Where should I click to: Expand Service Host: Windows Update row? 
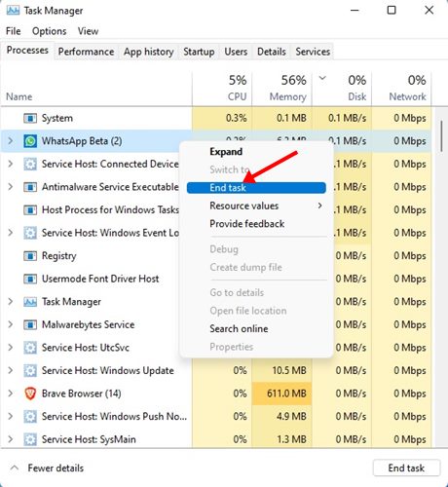click(11, 371)
